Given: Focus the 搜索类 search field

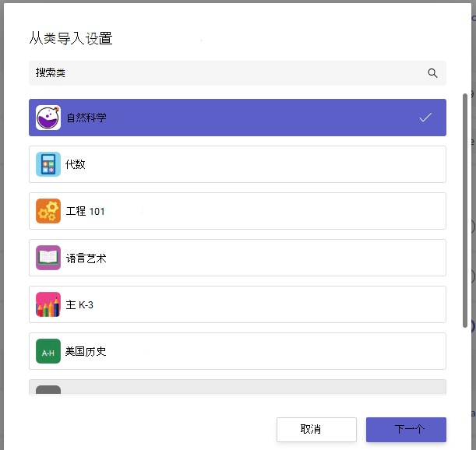Looking at the screenshot, I should coord(238,73).
